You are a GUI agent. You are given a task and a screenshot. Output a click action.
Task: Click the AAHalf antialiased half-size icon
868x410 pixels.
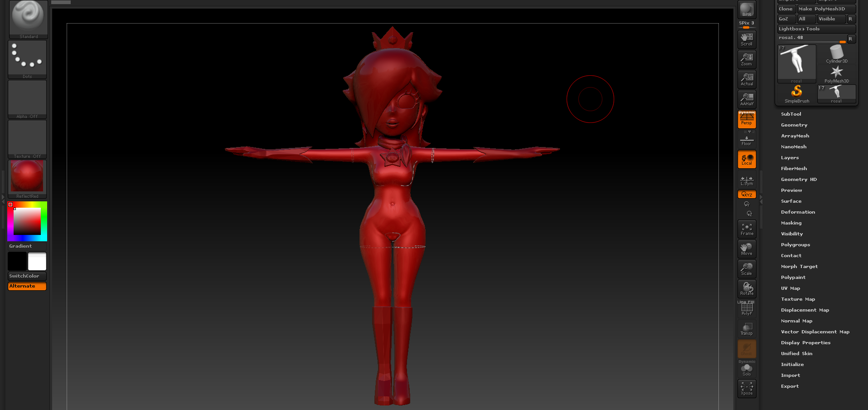pyautogui.click(x=747, y=99)
